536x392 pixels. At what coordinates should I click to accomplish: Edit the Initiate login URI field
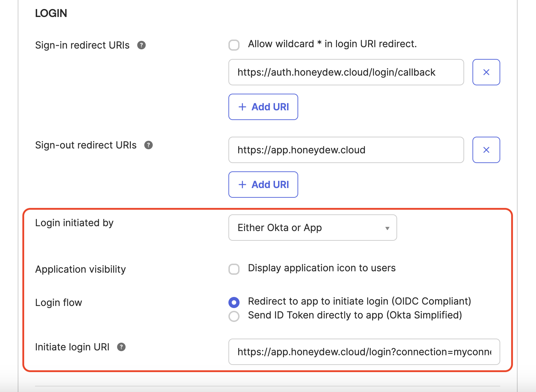coord(364,352)
